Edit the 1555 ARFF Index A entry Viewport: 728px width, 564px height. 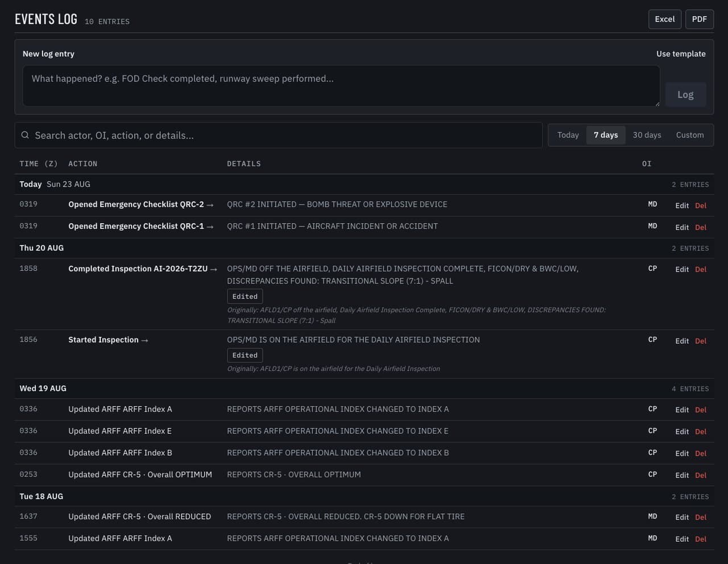click(682, 539)
